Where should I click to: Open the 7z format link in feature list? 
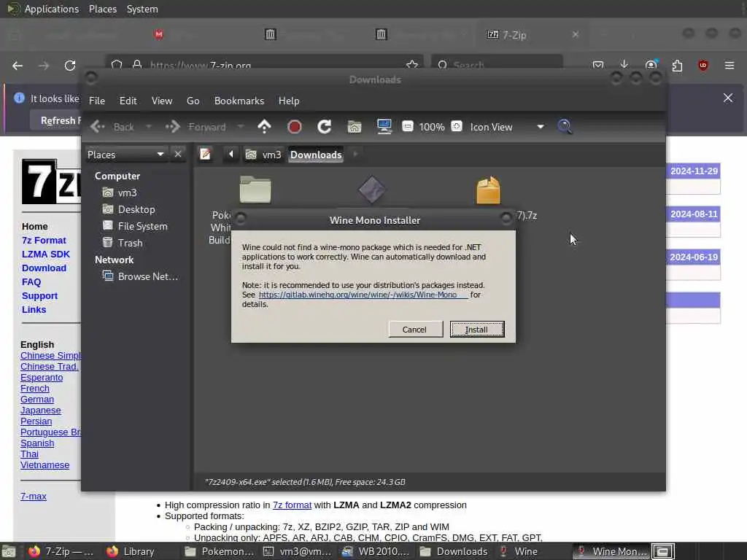coord(292,505)
